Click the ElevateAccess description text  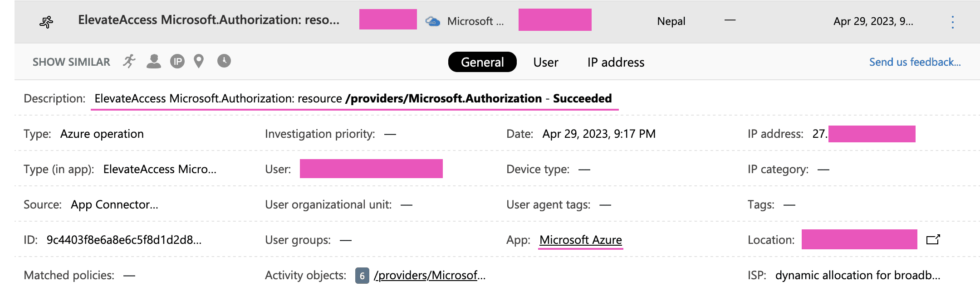(x=353, y=98)
